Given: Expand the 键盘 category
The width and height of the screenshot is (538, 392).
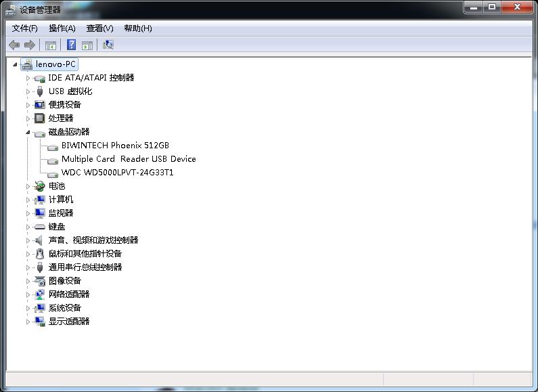Looking at the screenshot, I should (28, 227).
